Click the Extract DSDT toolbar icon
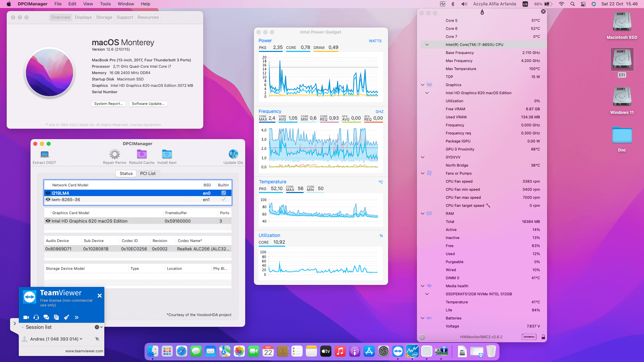The height and width of the screenshot is (362, 644). pos(44,154)
